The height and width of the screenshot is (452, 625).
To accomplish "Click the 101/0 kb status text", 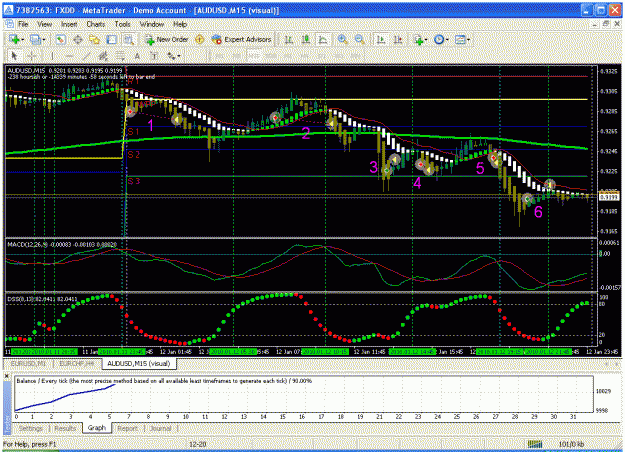I will pos(571,444).
